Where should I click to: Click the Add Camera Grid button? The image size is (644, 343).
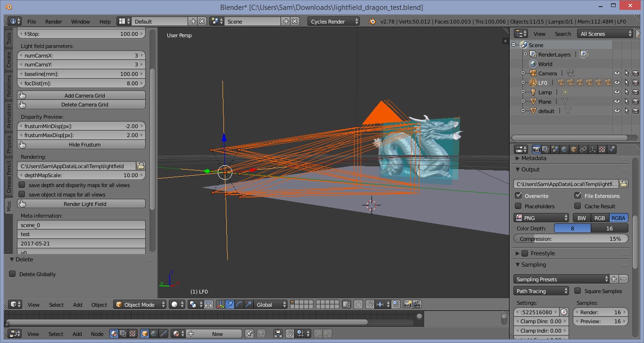coord(81,95)
